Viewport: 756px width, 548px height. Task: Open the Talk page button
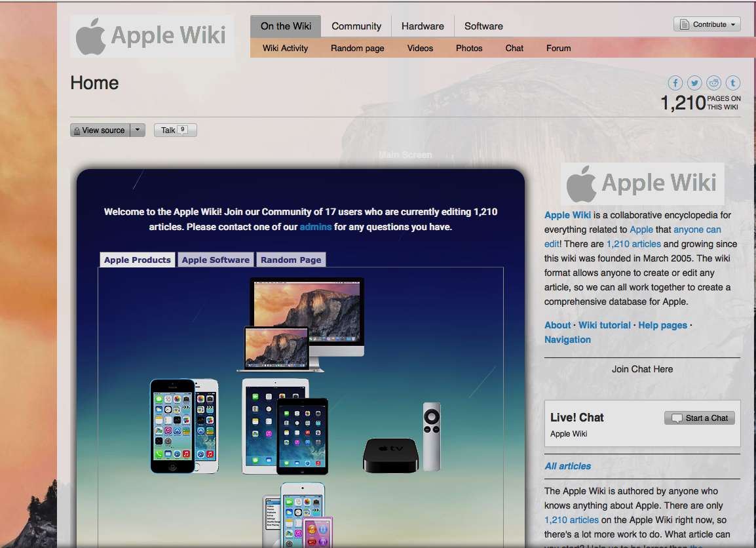click(x=176, y=130)
